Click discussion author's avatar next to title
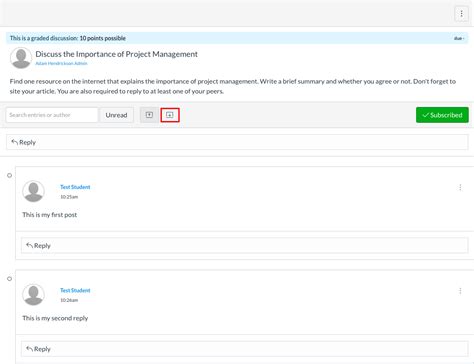 click(x=21, y=58)
